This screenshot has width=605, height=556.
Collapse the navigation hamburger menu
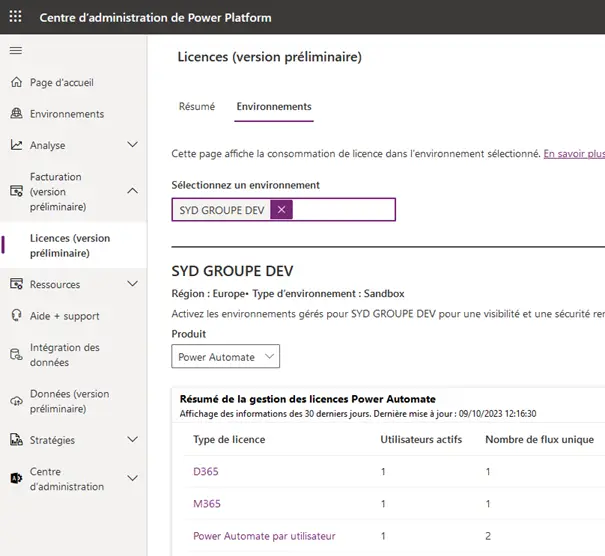click(16, 51)
